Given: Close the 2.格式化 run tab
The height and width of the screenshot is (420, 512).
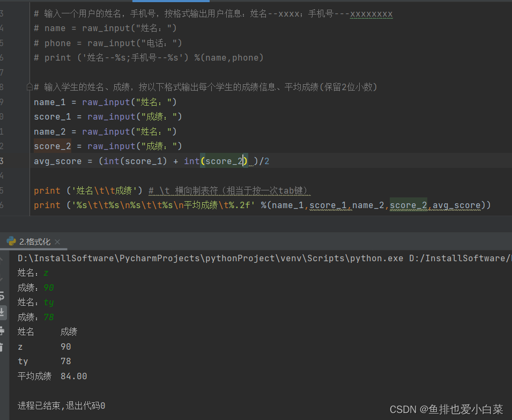Looking at the screenshot, I should pos(57,242).
